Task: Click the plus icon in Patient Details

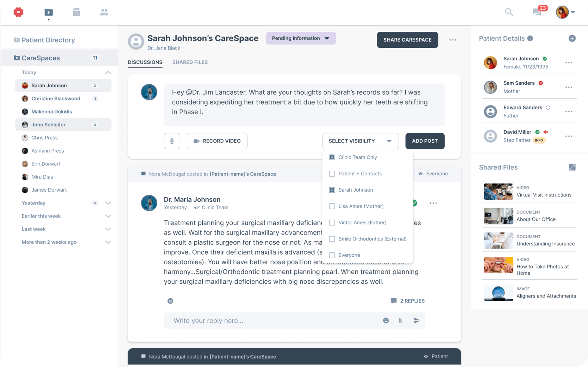Action: 572,38
